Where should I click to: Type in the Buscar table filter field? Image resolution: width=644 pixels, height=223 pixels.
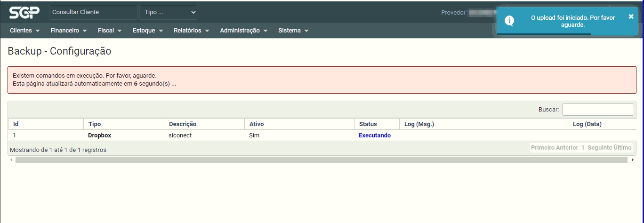(597, 109)
